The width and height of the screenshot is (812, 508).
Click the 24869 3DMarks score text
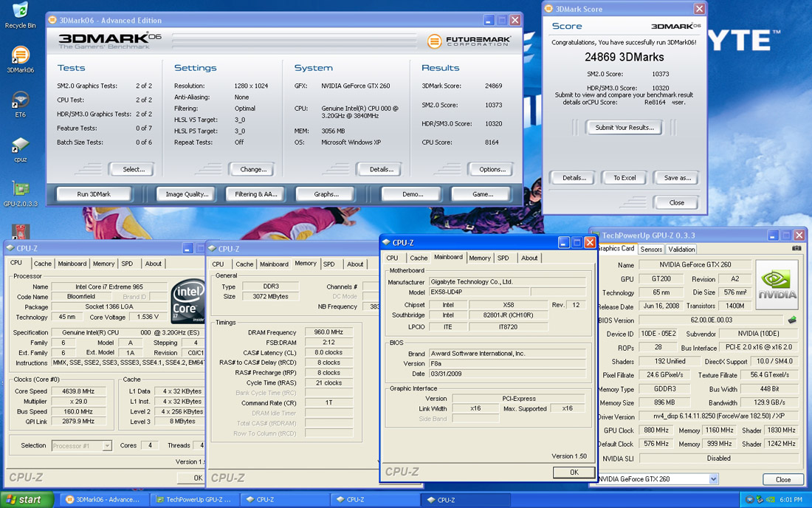coord(624,57)
